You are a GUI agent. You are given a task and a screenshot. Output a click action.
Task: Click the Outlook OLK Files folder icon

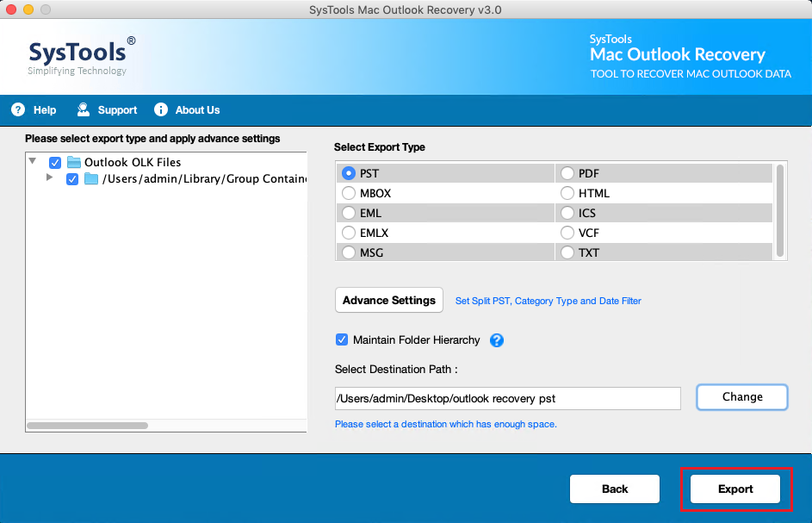click(74, 162)
